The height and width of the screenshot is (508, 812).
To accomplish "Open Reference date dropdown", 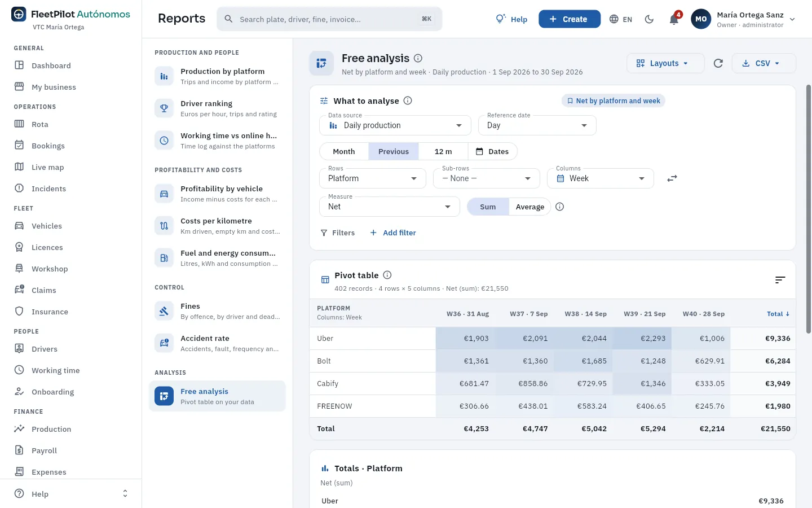I will 537,125.
